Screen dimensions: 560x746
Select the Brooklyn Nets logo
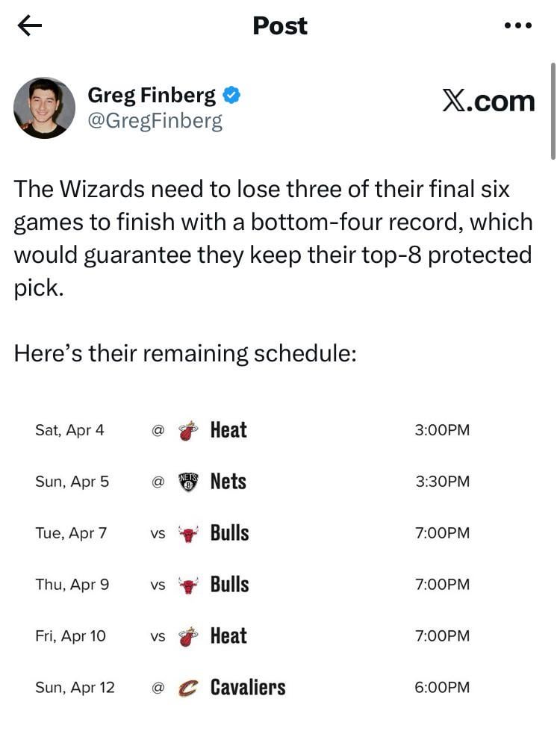coord(187,482)
